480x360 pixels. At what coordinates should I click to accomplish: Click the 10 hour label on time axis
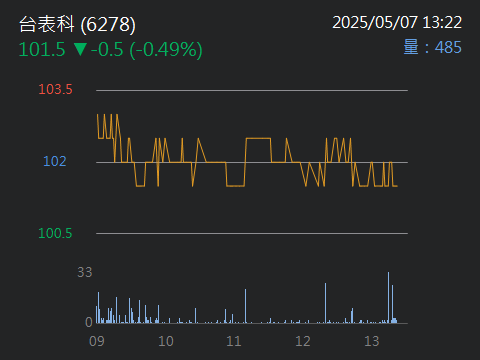pos(166,341)
